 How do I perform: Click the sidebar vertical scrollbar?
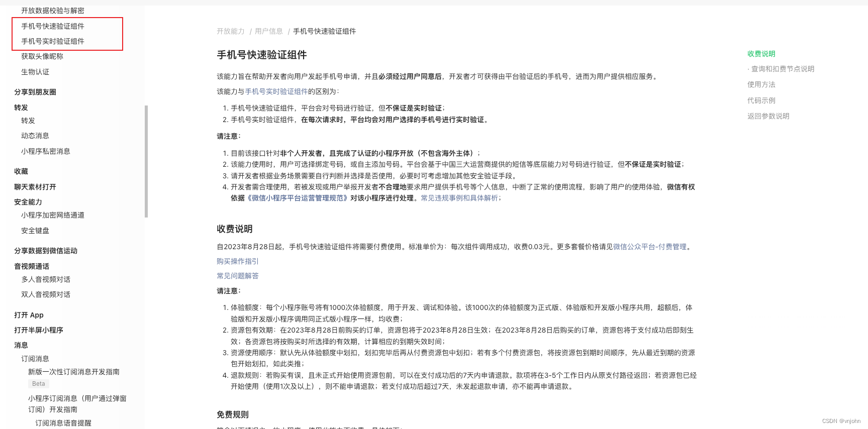(146, 161)
